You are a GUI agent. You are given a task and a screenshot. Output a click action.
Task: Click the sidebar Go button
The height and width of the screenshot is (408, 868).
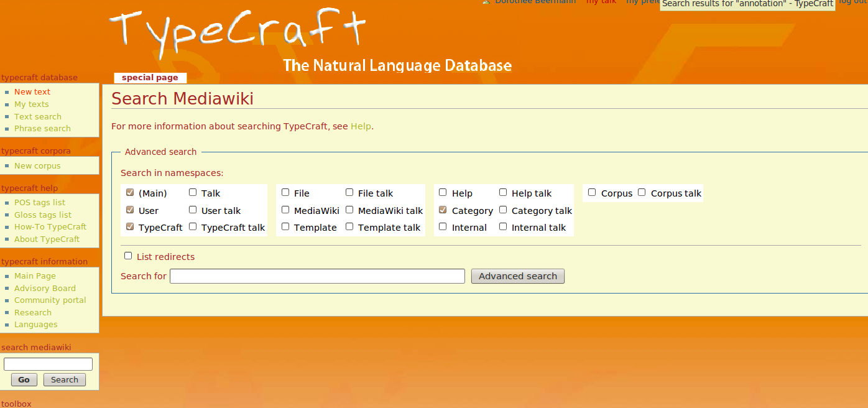pyautogui.click(x=24, y=380)
